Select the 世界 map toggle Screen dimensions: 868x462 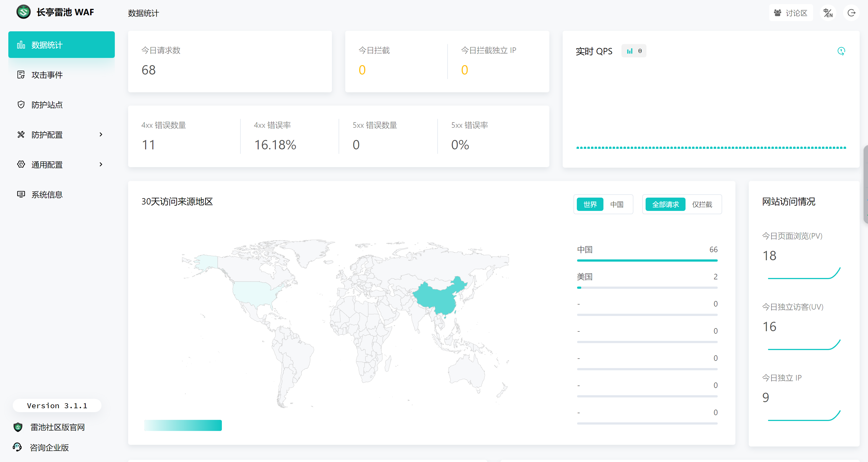click(x=590, y=205)
